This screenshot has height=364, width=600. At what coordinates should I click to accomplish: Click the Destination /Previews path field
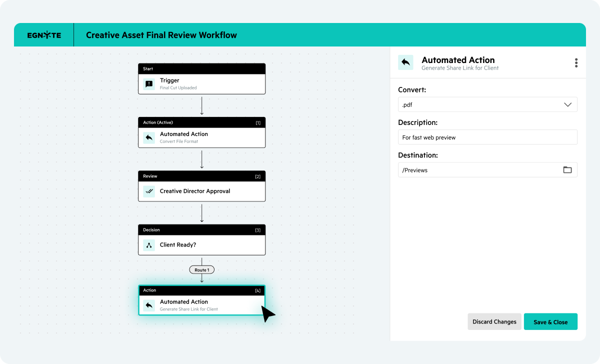point(487,170)
